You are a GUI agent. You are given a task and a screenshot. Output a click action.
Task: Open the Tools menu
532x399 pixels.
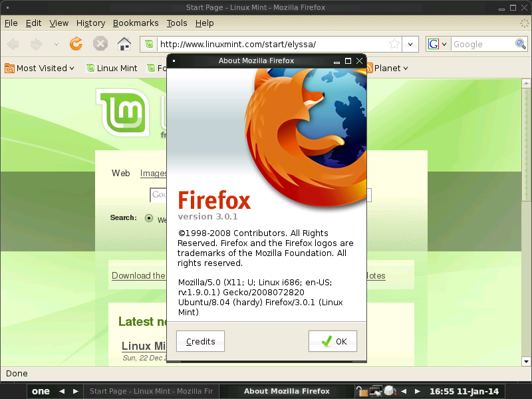tap(177, 23)
